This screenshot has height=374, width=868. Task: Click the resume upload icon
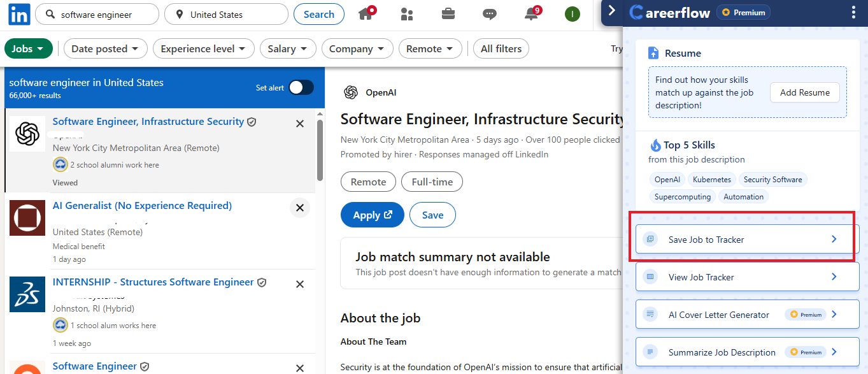pos(653,53)
